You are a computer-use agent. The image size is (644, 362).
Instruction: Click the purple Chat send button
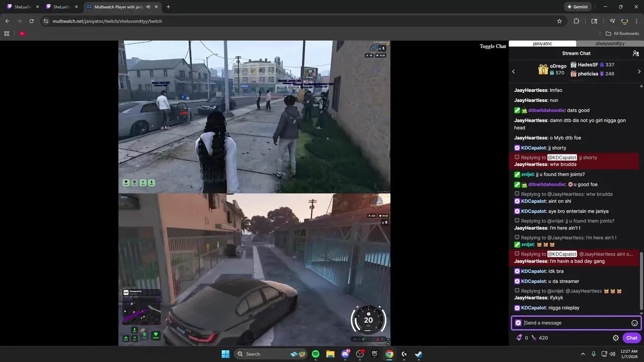point(632,338)
